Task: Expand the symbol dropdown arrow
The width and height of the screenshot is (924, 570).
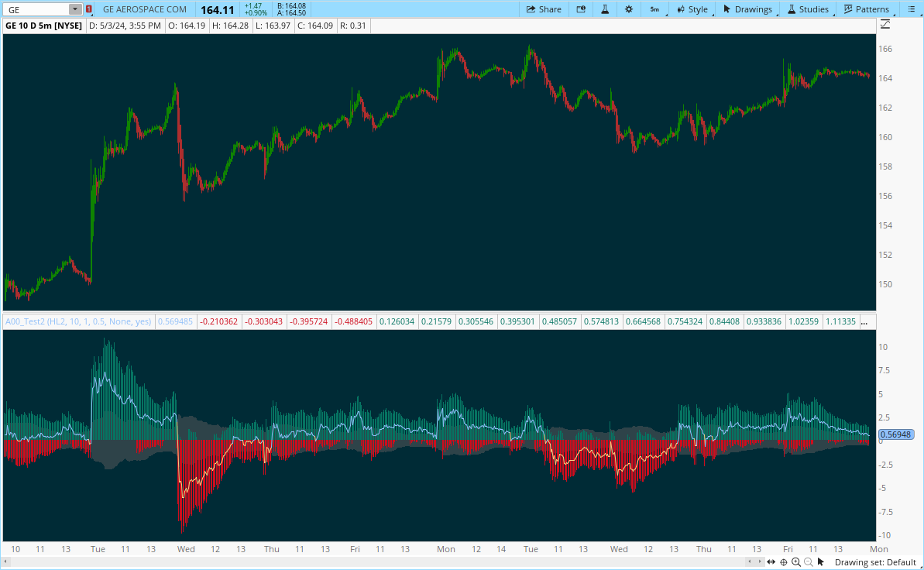Action: (x=75, y=9)
